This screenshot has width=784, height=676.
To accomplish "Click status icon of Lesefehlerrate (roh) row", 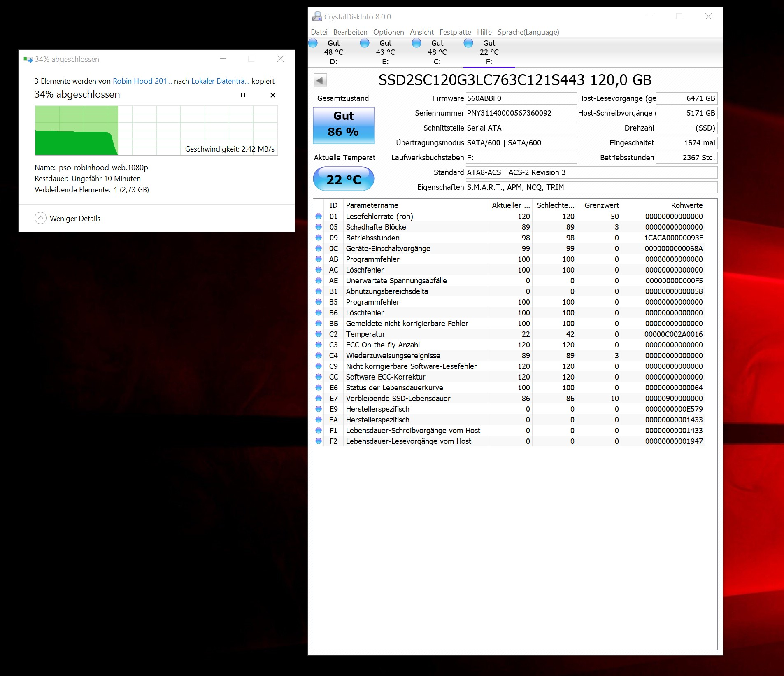I will 319,216.
